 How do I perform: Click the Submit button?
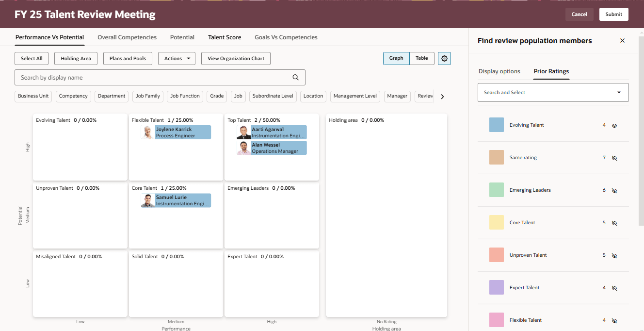(x=613, y=14)
